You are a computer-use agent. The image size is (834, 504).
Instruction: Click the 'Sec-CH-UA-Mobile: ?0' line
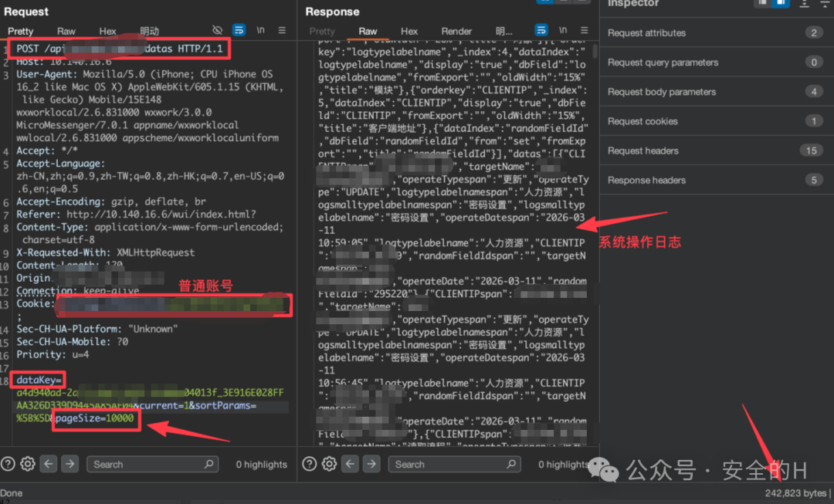click(73, 343)
